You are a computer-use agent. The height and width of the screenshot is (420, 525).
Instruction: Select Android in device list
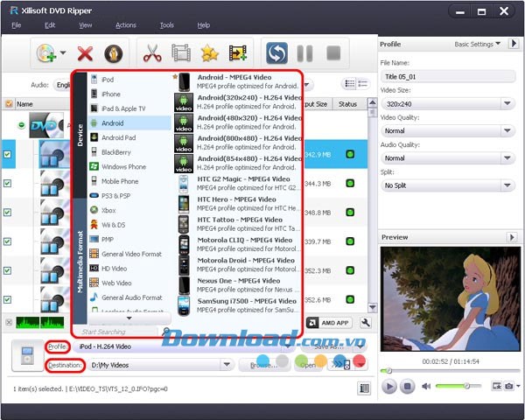pyautogui.click(x=129, y=122)
